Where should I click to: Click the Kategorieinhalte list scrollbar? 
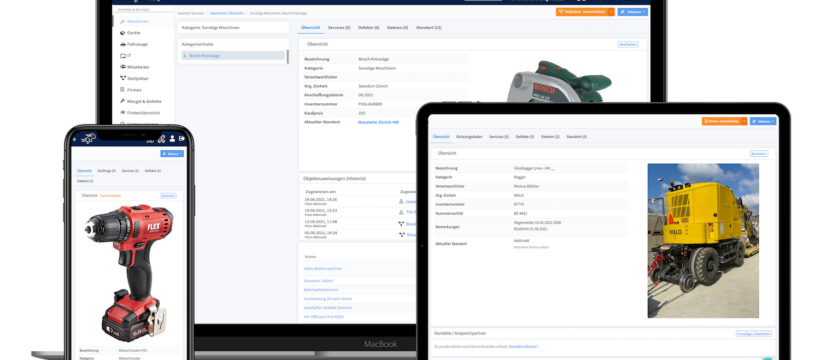click(x=287, y=57)
